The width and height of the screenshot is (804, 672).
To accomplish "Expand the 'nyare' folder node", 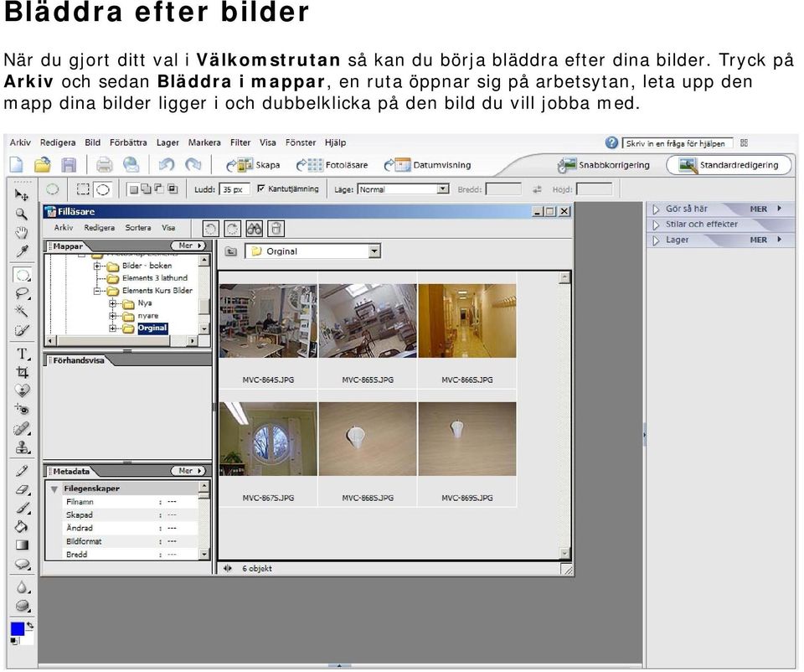I will coord(113,316).
